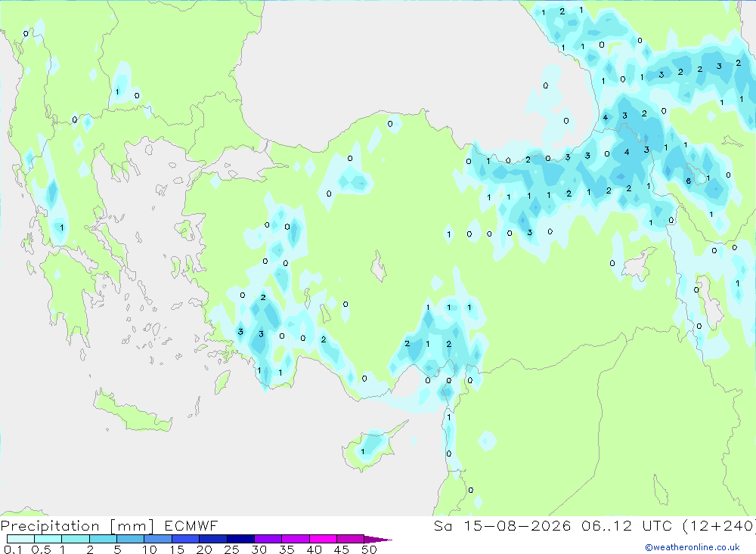756x554 pixels.
Task: Pick the 40–45 mm magenta legend swatch
Action: [323, 539]
